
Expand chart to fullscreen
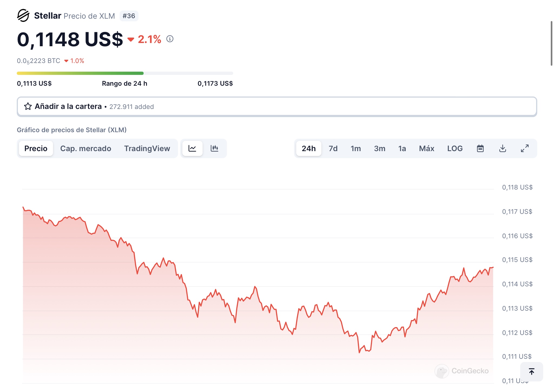point(525,148)
